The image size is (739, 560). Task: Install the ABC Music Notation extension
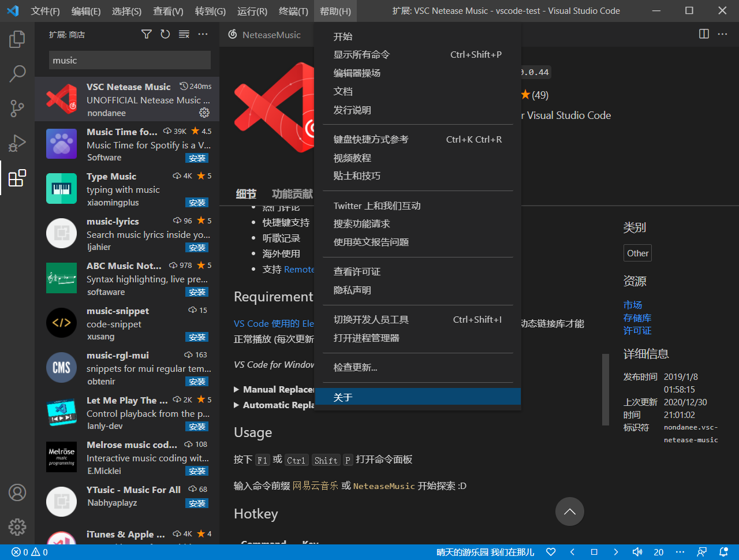click(x=197, y=292)
